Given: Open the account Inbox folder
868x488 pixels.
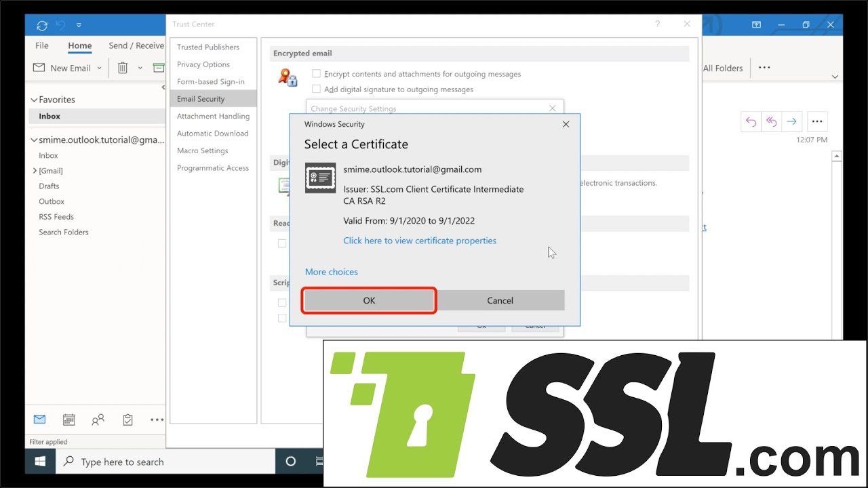Looking at the screenshot, I should click(48, 155).
